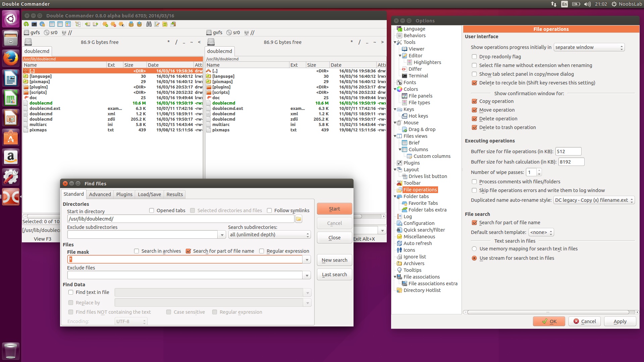Open Search subdirectories depth dropdown
Image resolution: width=644 pixels, height=362 pixels.
(x=269, y=235)
